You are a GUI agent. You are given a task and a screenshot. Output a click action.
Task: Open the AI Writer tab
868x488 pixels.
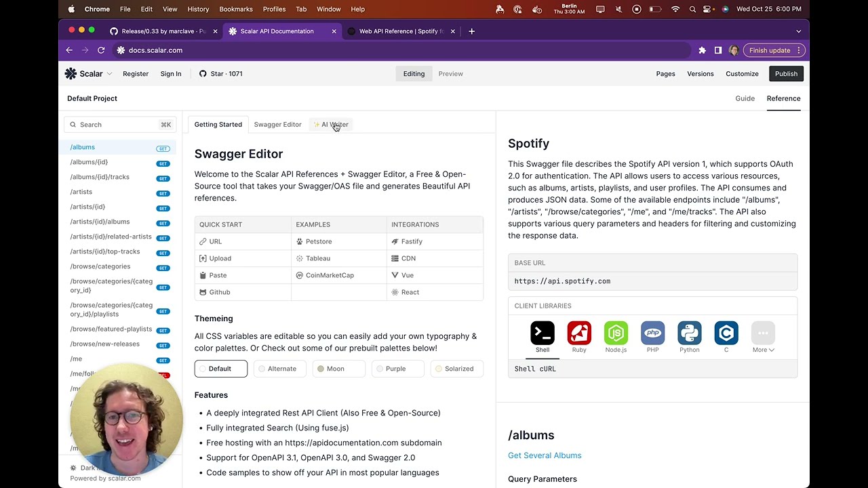click(331, 125)
